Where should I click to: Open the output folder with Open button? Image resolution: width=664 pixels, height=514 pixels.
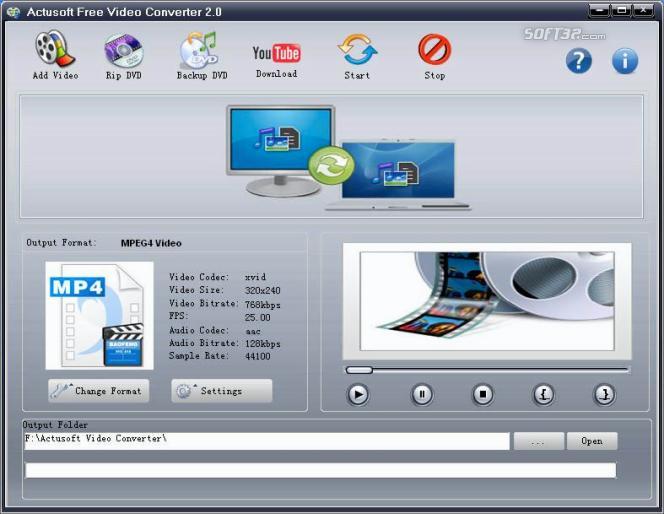592,441
